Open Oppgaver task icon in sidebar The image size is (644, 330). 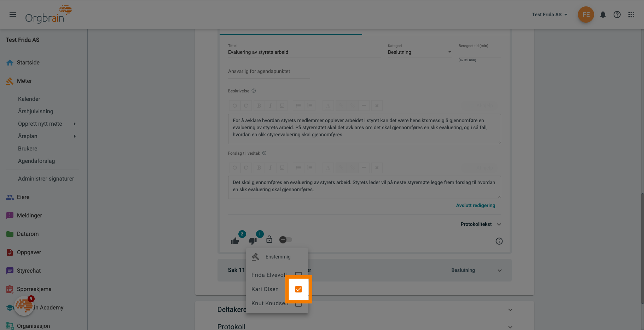(10, 252)
